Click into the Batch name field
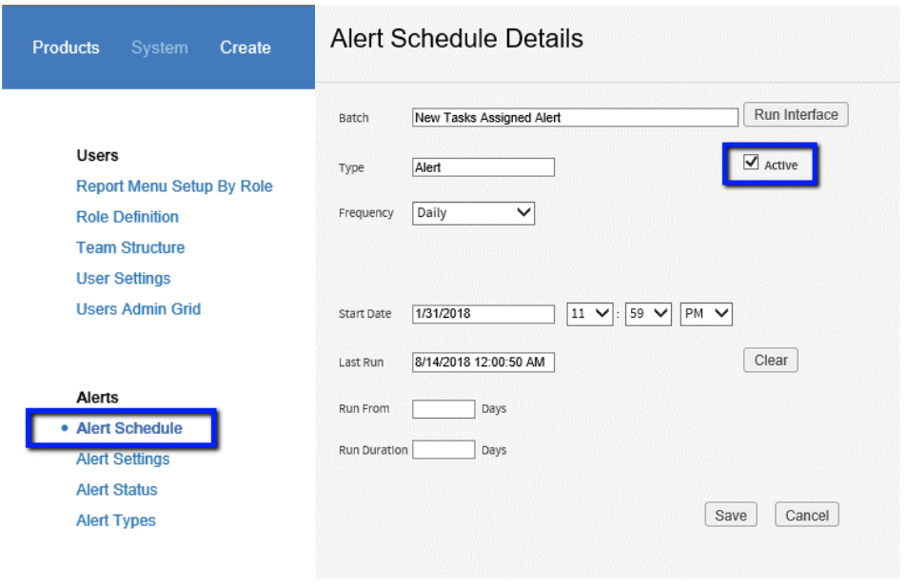Image resolution: width=906 pixels, height=588 pixels. [x=575, y=117]
